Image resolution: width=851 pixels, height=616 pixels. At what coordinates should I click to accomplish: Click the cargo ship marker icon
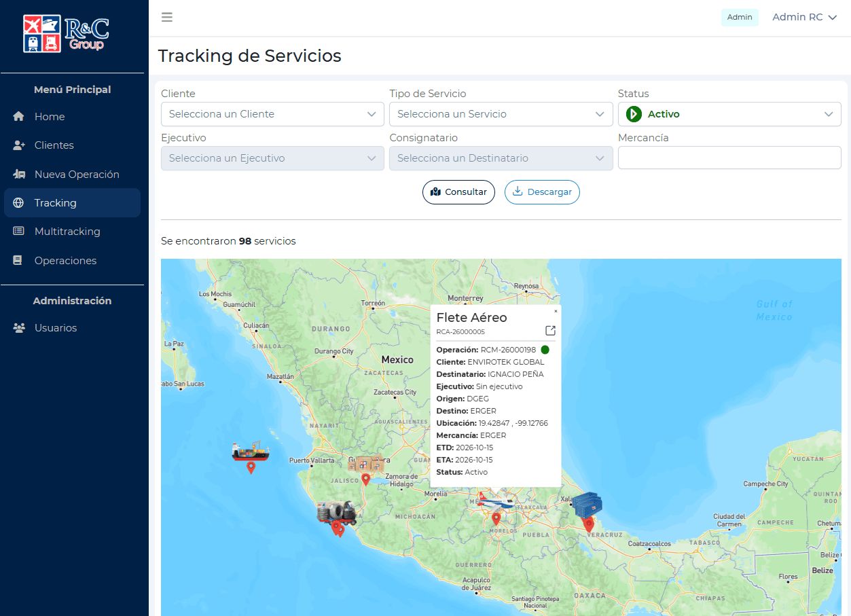click(250, 450)
